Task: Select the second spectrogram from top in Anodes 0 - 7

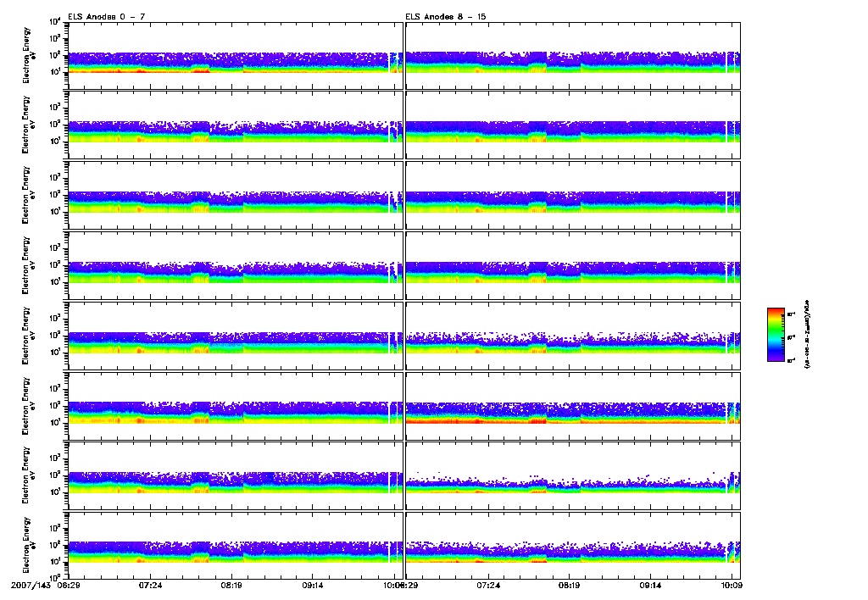Action: 236,125
